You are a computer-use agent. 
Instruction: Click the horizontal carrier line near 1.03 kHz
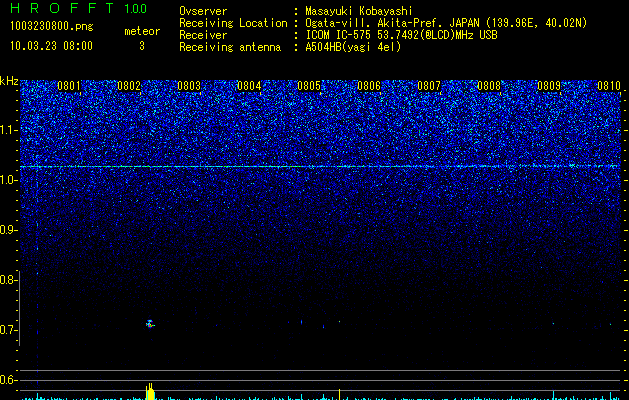[x=321, y=166]
